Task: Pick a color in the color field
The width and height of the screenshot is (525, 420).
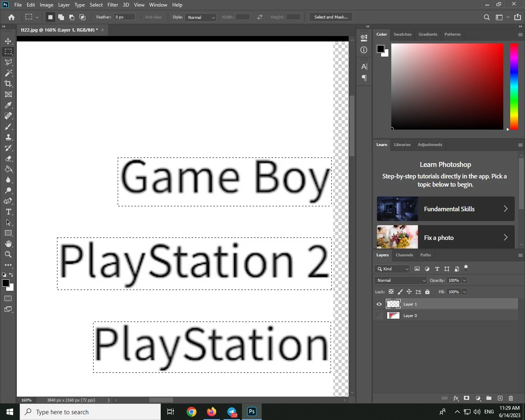Action: pos(447,87)
